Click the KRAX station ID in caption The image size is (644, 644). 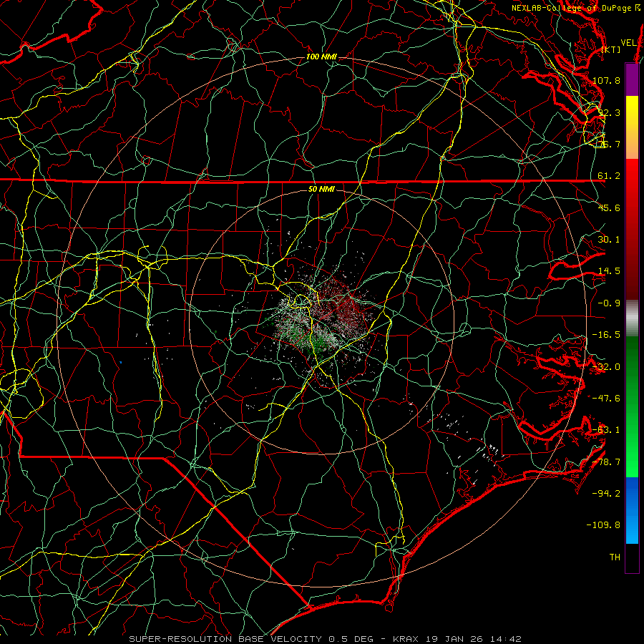coord(406,639)
